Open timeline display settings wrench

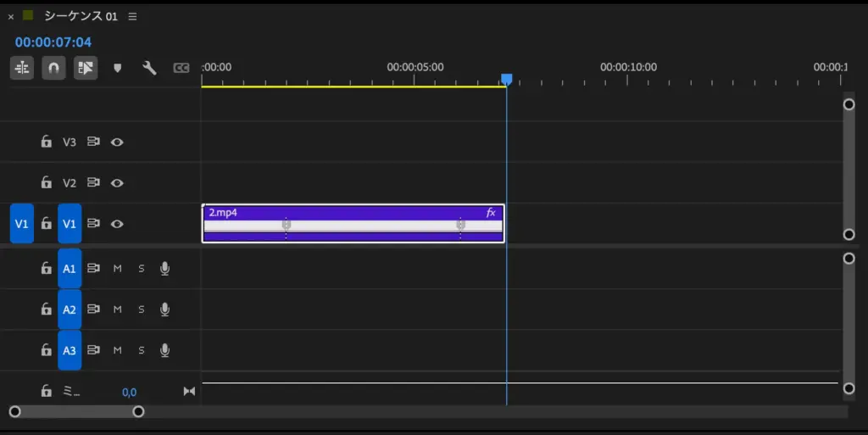[x=149, y=68]
